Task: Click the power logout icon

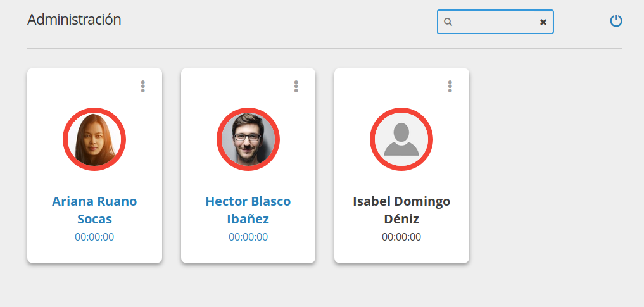Action: (616, 22)
